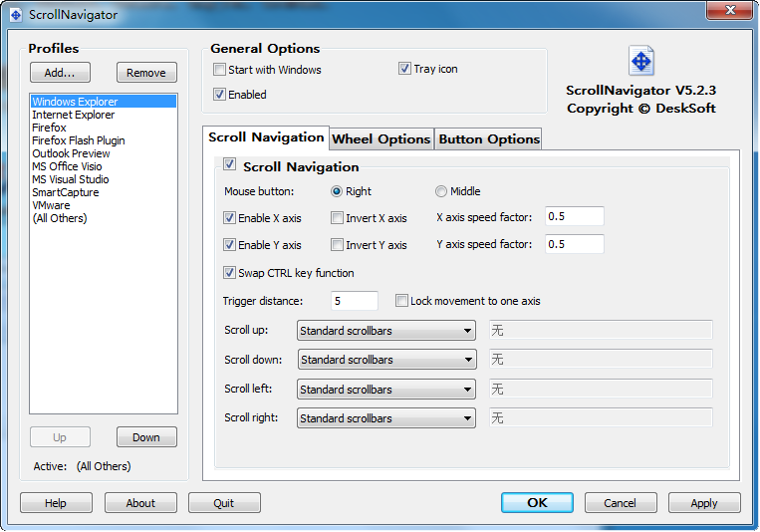The height and width of the screenshot is (532, 760).
Task: Click the title bar application icon
Action: [16, 14]
